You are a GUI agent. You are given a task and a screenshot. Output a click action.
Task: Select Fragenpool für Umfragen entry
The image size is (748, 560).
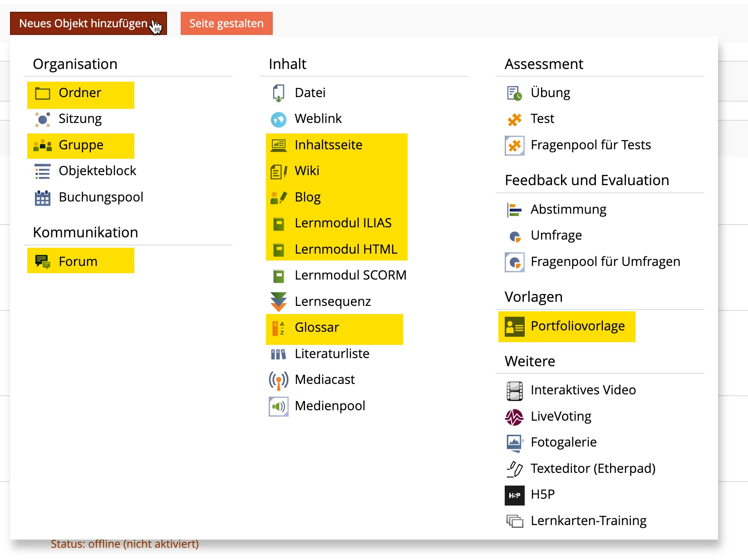(605, 262)
